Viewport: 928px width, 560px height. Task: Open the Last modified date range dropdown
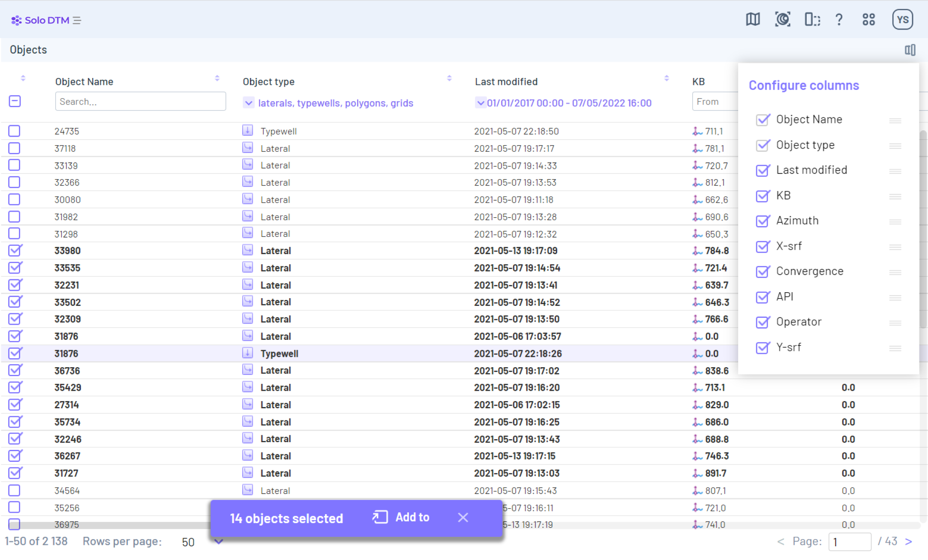click(481, 103)
